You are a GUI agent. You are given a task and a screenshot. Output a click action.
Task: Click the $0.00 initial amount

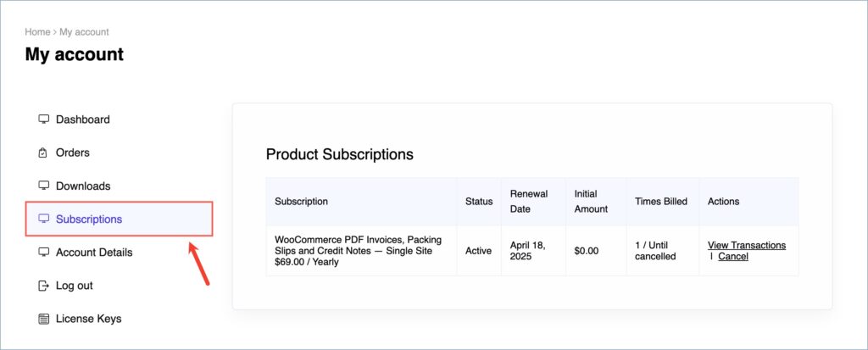coord(587,251)
